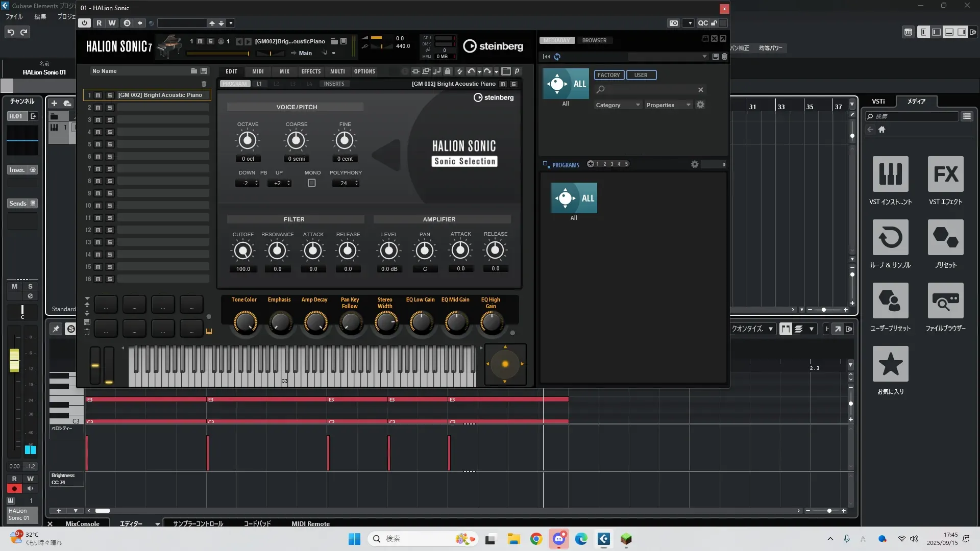Toggle plugin power bypass button
The image size is (980, 551).
85,23
